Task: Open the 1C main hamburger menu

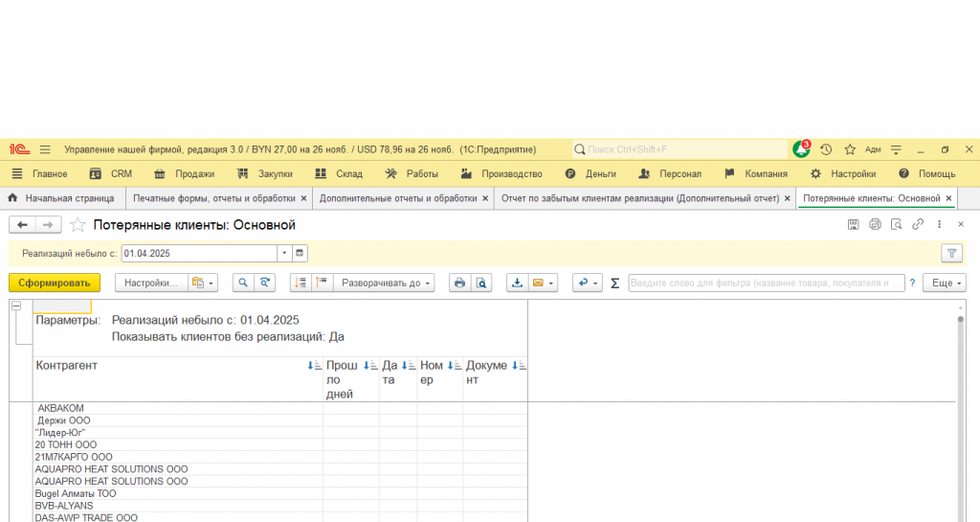Action: (45, 149)
